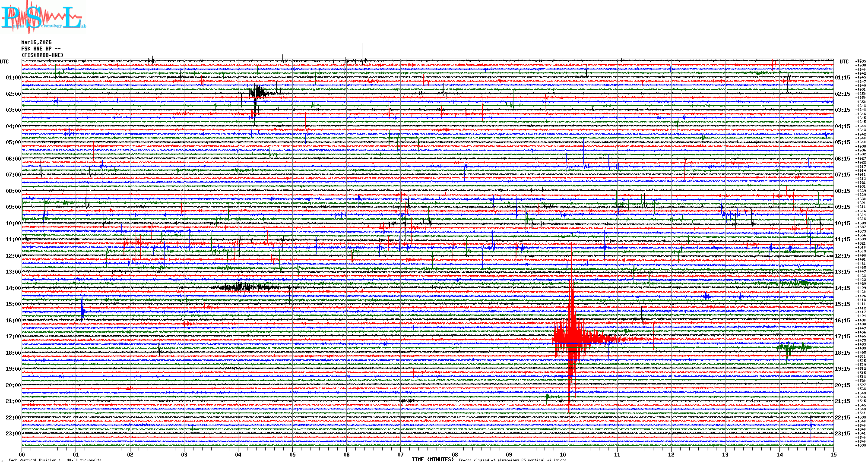Click the traces clipped footnote text
868x466 pixels.
click(512, 460)
